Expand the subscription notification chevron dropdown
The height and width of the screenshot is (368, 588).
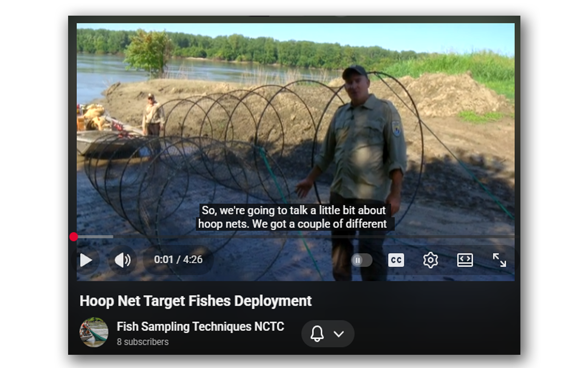point(339,334)
